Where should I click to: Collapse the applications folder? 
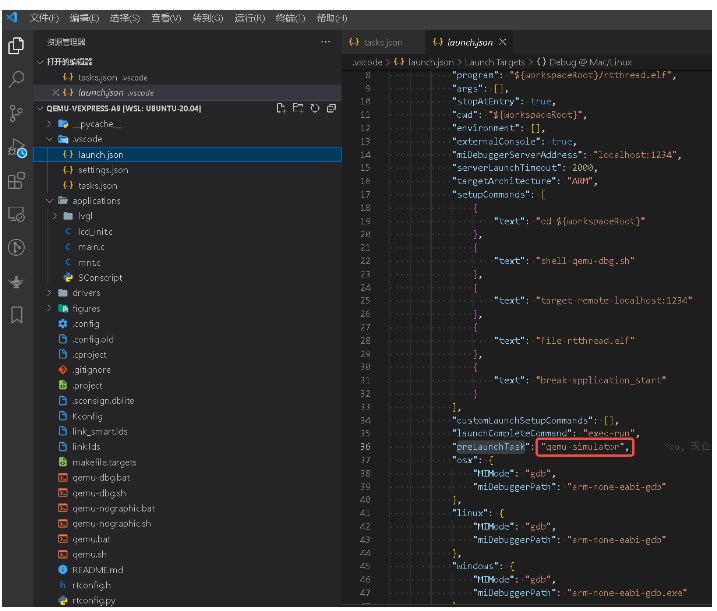pyautogui.click(x=96, y=201)
